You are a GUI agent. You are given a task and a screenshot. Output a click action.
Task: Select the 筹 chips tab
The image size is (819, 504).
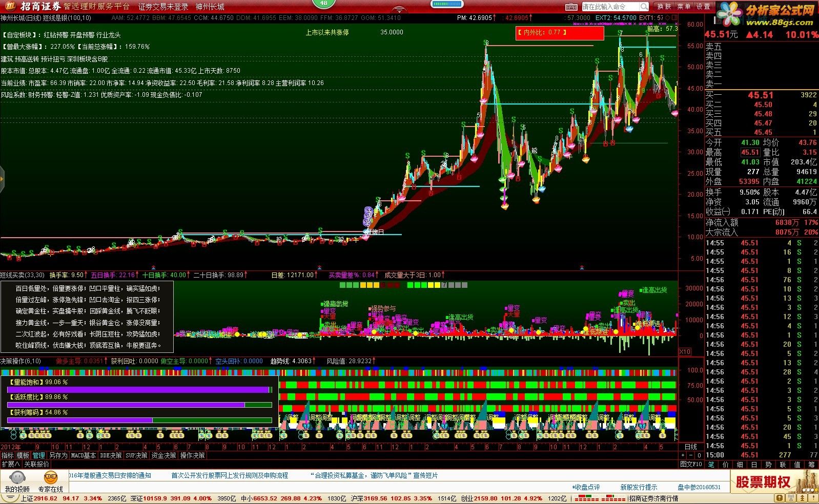[x=812, y=465]
